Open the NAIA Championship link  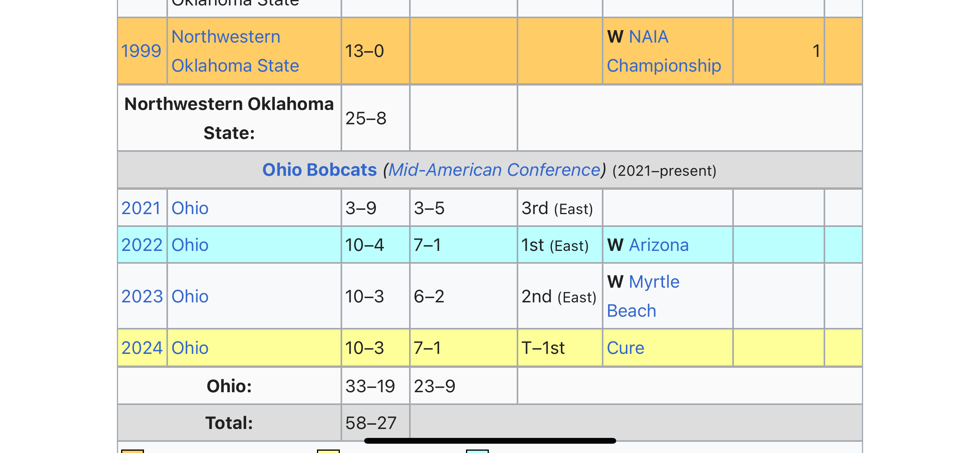click(x=664, y=51)
